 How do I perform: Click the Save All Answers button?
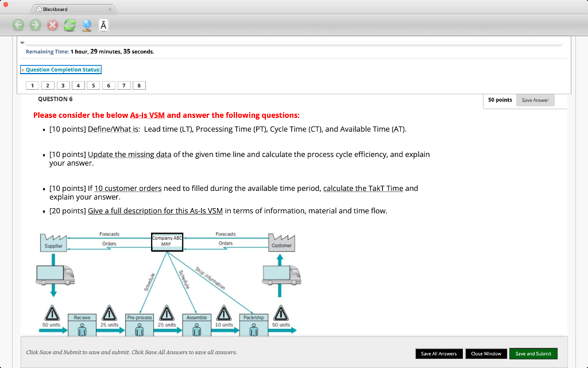439,354
